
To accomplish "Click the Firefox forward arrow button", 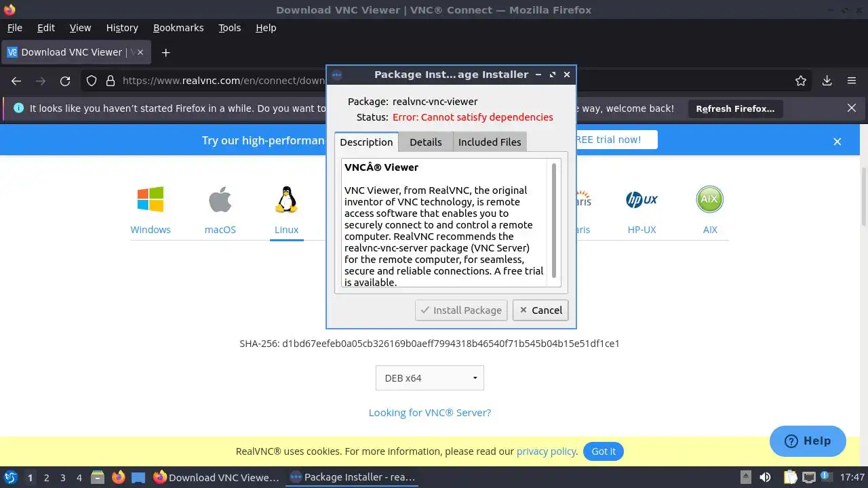I will point(41,81).
